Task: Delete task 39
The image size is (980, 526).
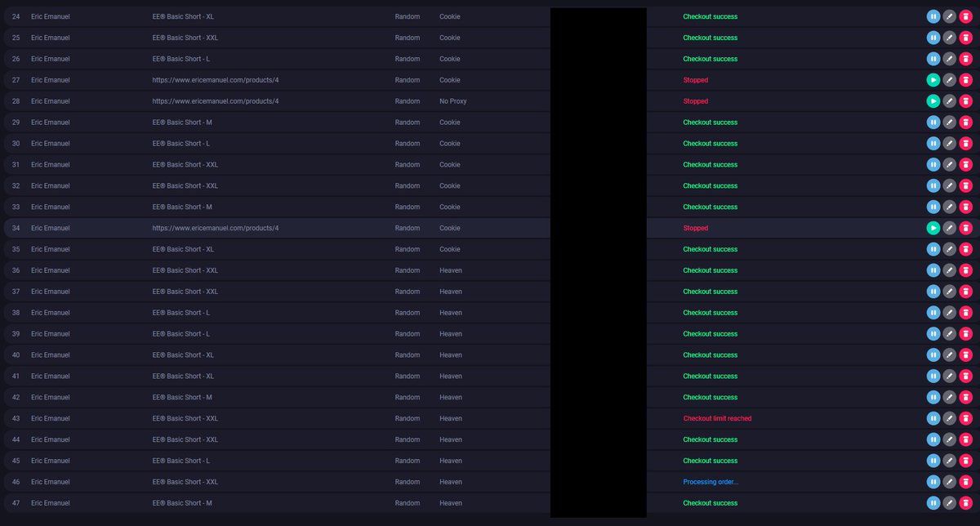Action: pos(965,334)
